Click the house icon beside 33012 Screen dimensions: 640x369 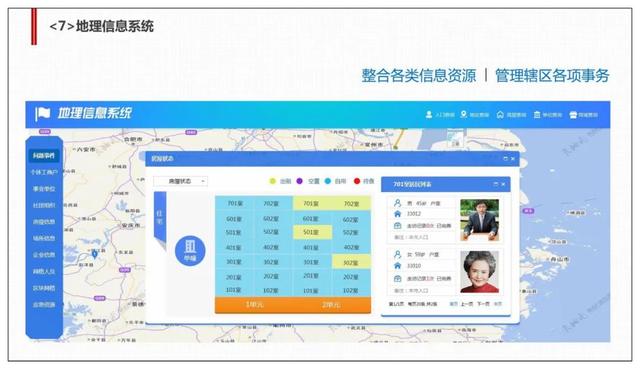pos(398,214)
